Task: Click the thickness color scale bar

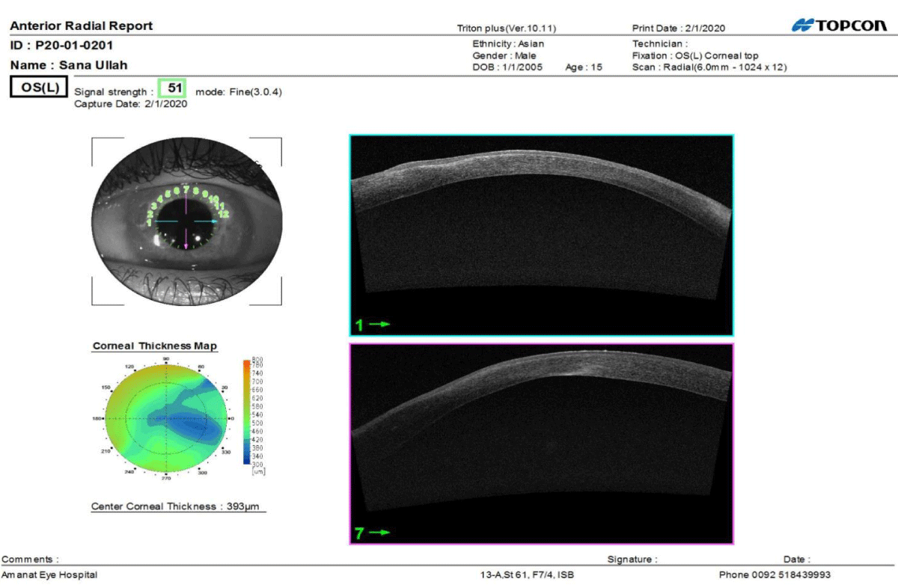Action: 248,411
